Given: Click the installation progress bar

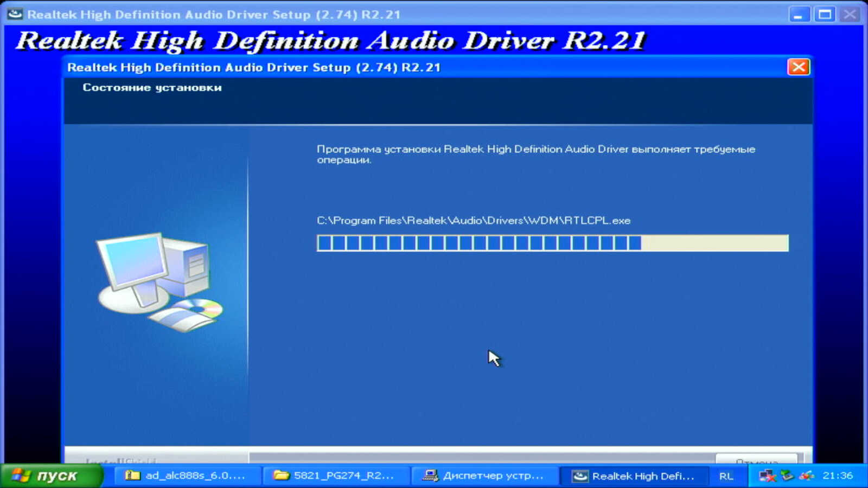Looking at the screenshot, I should (552, 243).
